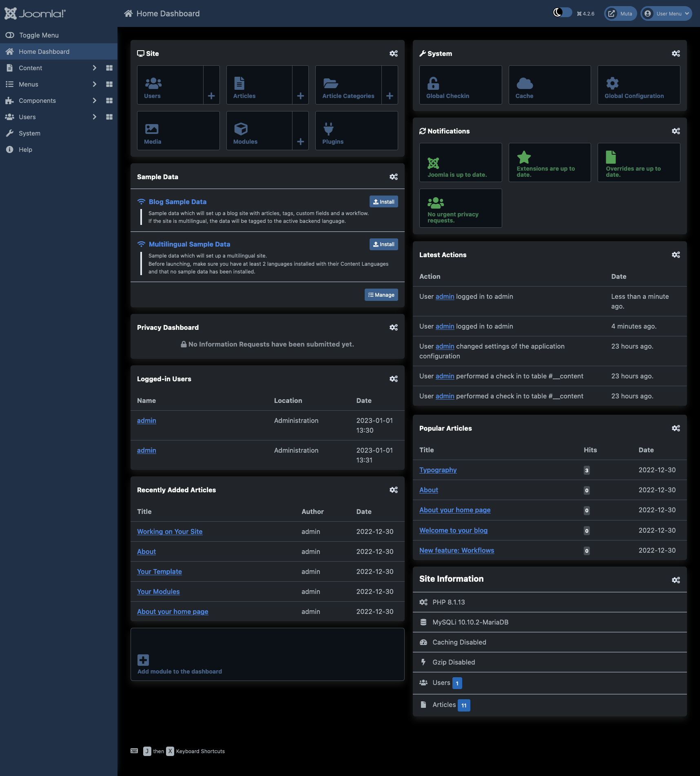This screenshot has width=700, height=776.
Task: Expand the Menus submenu arrow
Action: pyautogui.click(x=94, y=84)
